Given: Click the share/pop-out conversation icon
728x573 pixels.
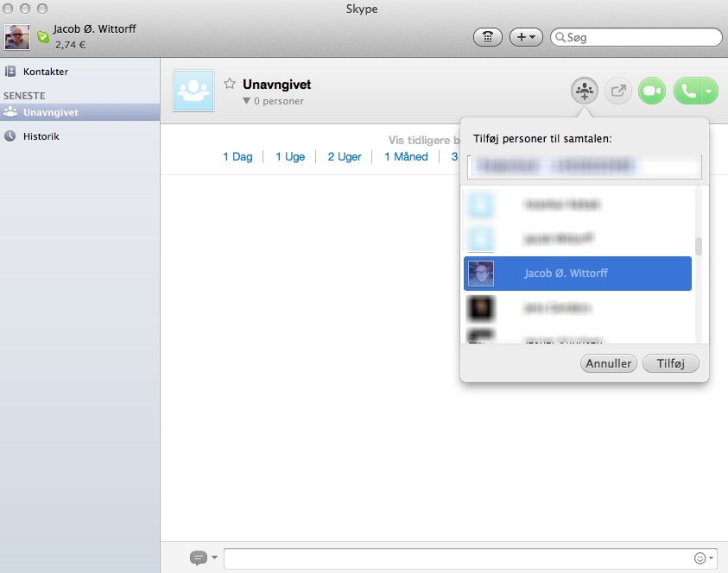Looking at the screenshot, I should 618,91.
